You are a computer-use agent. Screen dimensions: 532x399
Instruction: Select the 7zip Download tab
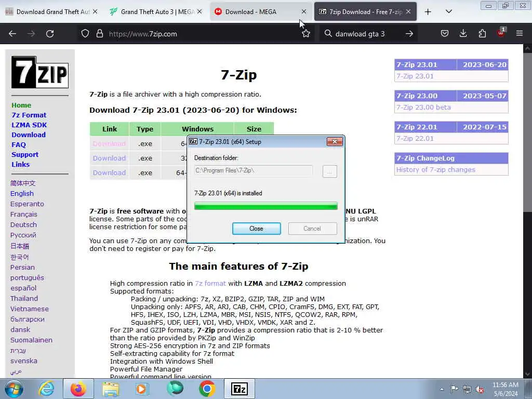365,12
